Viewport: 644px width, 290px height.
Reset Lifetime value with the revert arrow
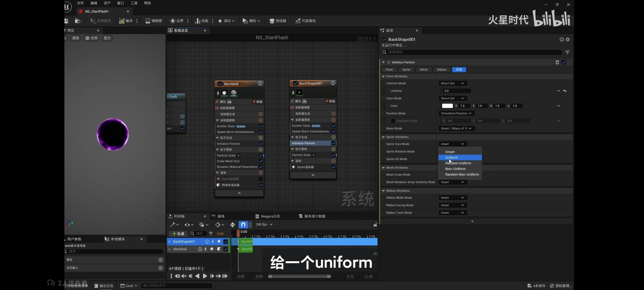pyautogui.click(x=565, y=91)
